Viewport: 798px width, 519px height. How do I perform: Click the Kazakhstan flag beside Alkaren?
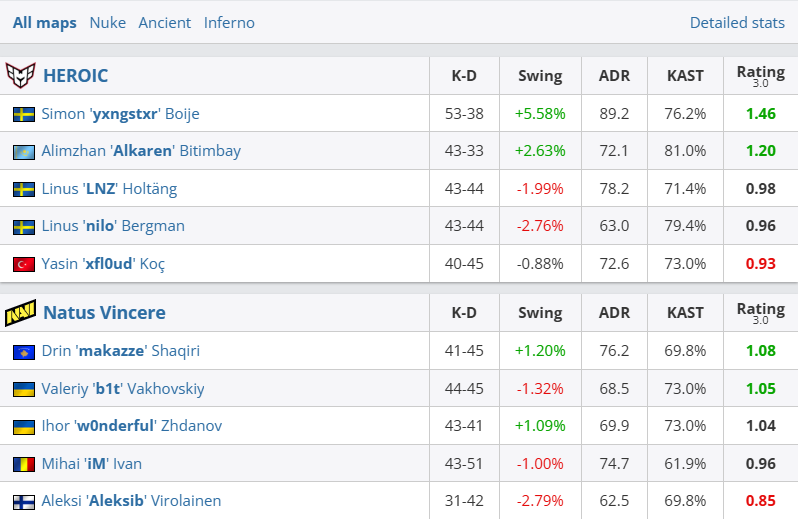tap(23, 151)
